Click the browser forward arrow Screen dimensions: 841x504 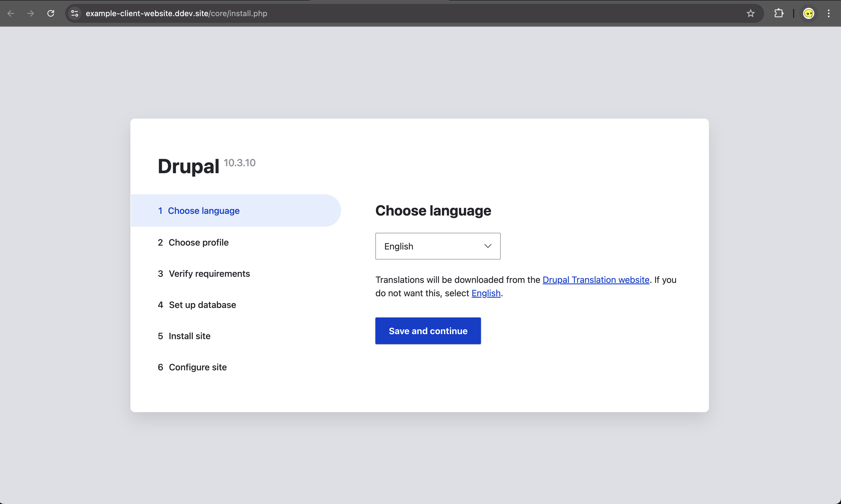[x=31, y=13]
